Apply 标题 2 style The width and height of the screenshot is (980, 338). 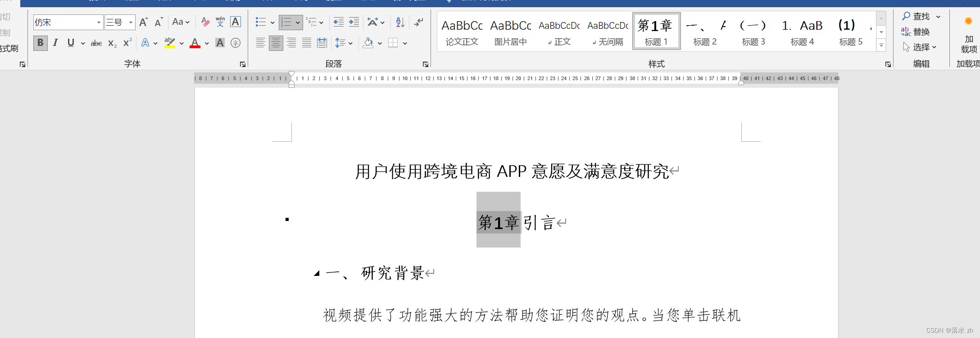pyautogui.click(x=705, y=32)
